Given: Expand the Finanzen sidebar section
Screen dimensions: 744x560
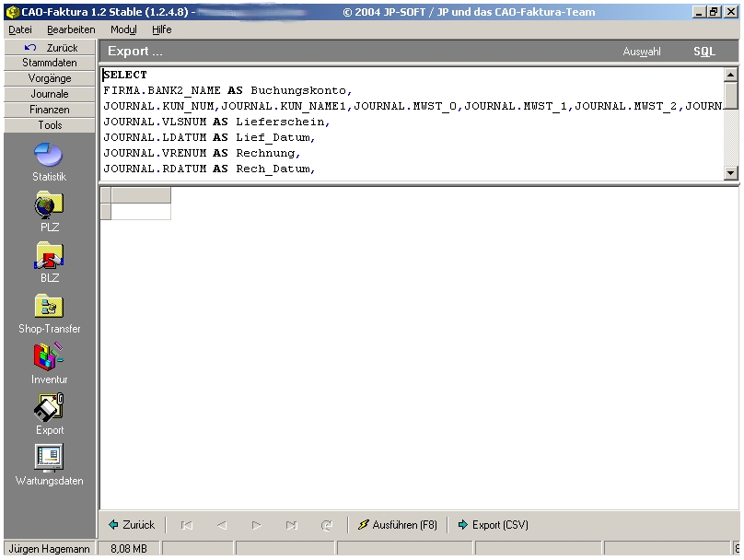Looking at the screenshot, I should 50,110.
